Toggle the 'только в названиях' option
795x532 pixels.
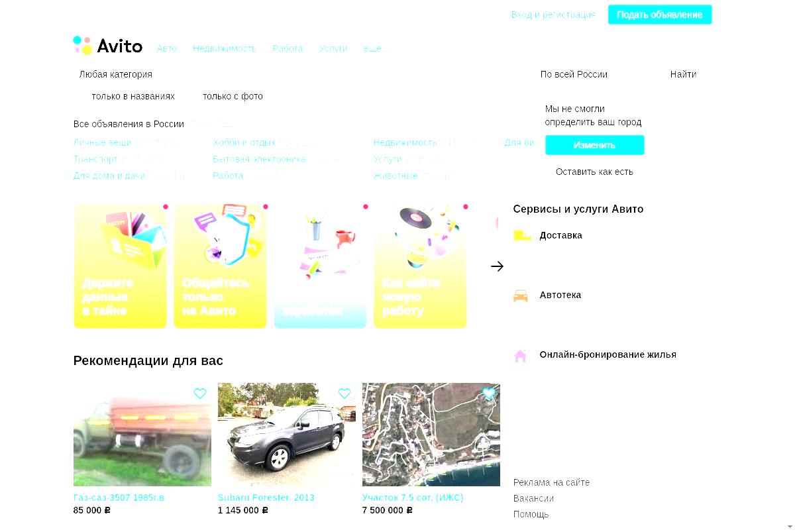click(133, 96)
